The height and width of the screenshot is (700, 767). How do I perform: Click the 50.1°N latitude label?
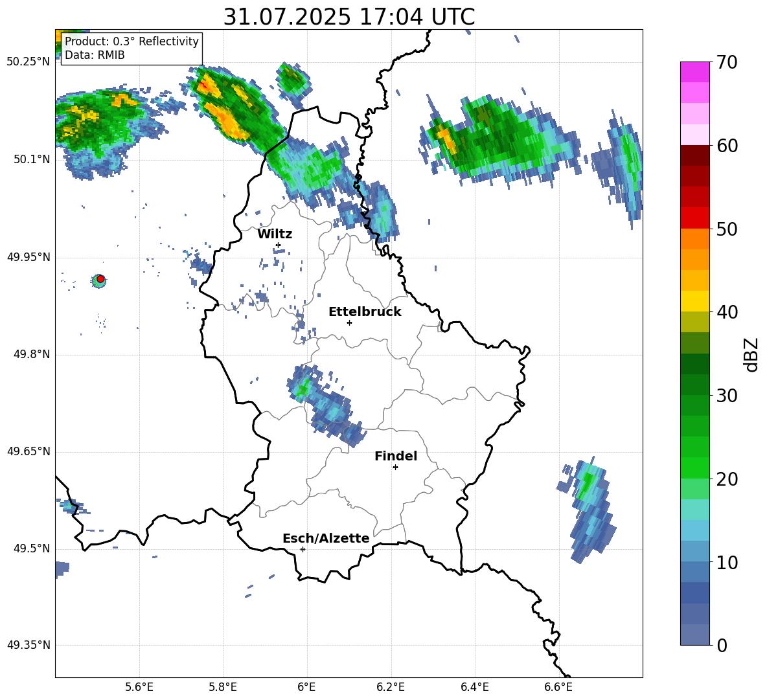click(32, 159)
